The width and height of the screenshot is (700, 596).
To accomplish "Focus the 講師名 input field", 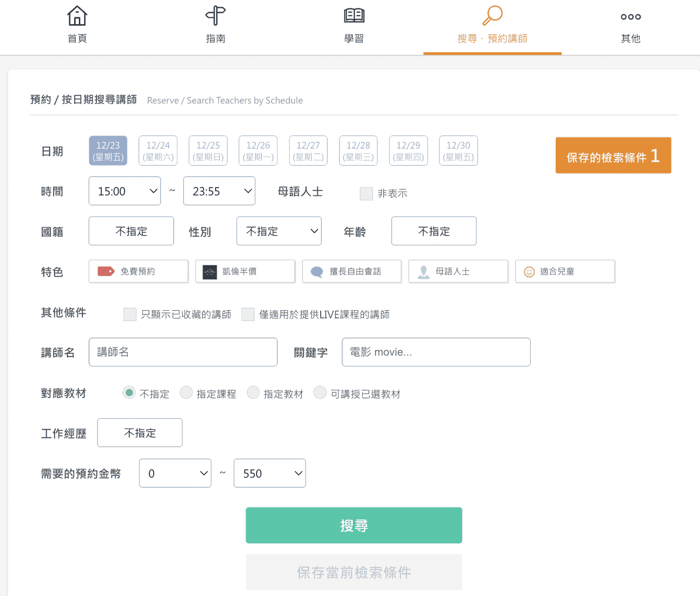I will coord(183,352).
